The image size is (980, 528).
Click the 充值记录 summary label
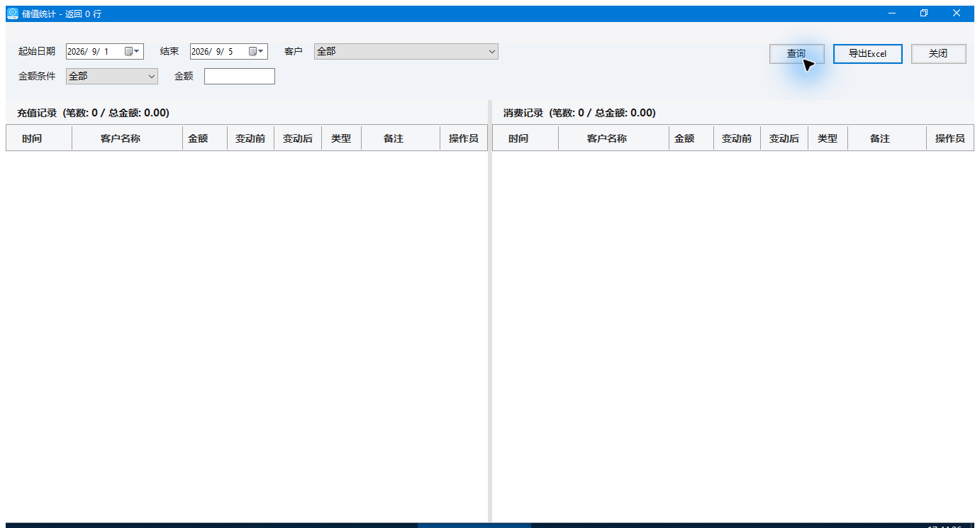coord(93,113)
